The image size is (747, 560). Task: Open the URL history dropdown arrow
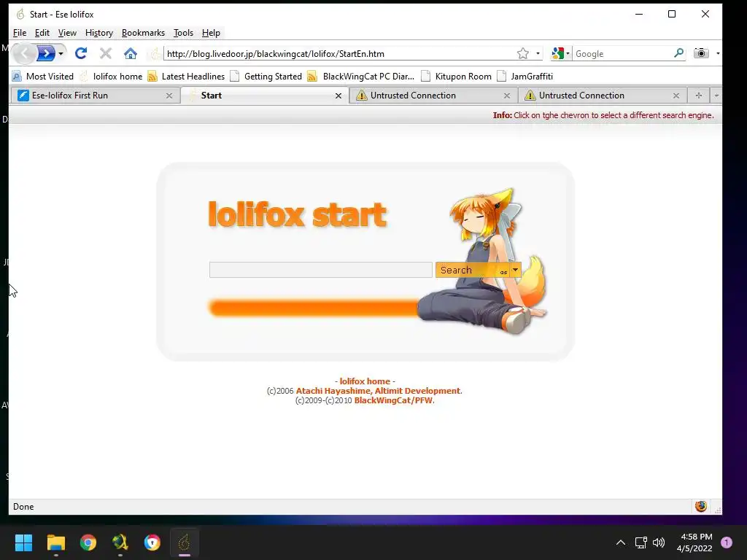coord(538,53)
